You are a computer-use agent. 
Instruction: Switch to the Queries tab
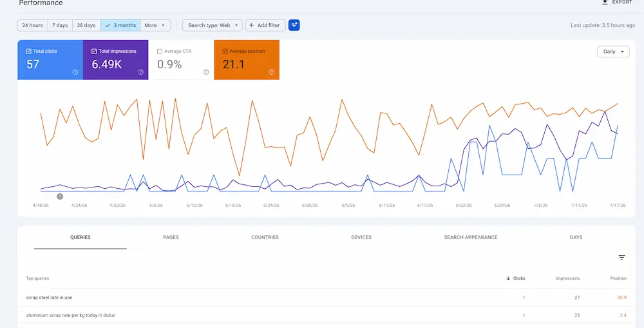tap(80, 237)
